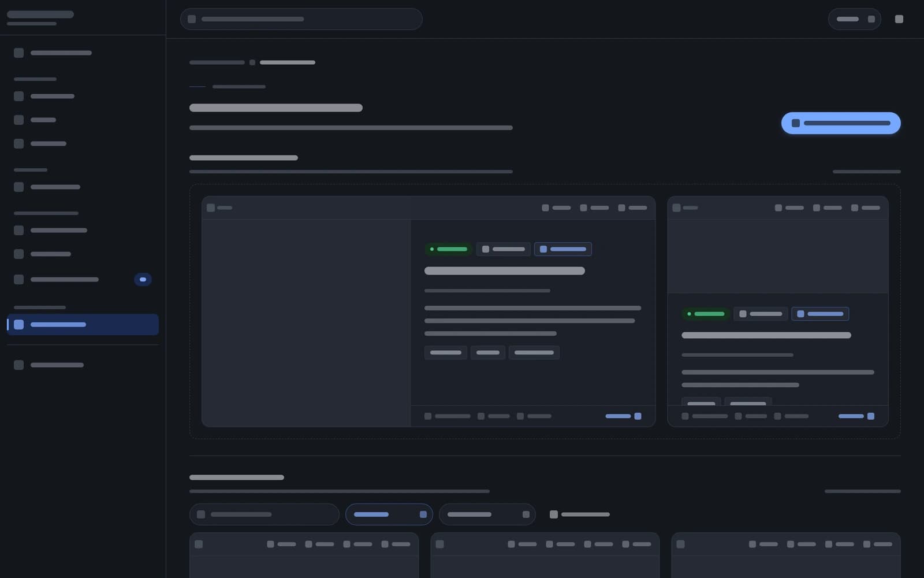The width and height of the screenshot is (924, 578).
Task: Click the blue outlined tag in the large featured card
Action: click(x=562, y=249)
